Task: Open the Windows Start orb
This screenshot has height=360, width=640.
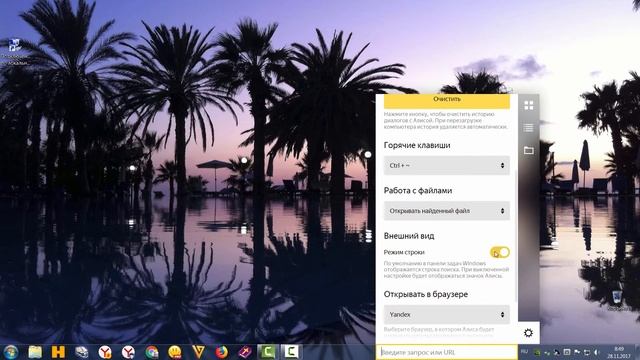Action: tap(11, 352)
